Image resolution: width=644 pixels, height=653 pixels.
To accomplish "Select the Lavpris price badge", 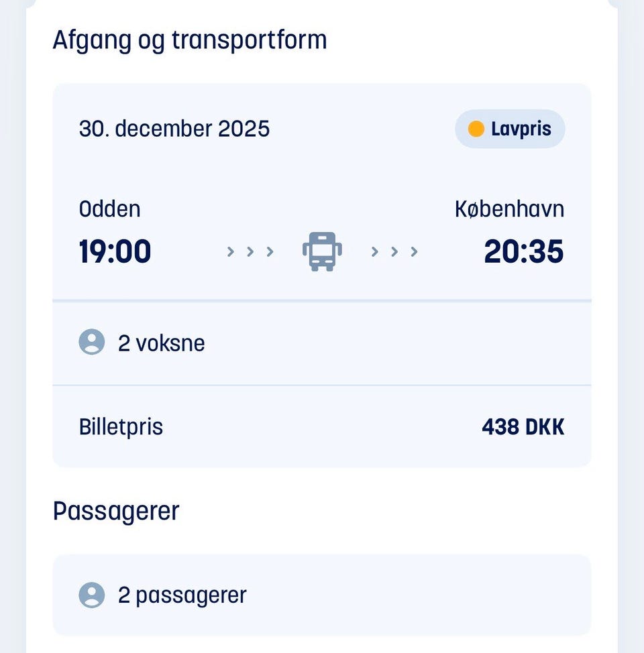I will pyautogui.click(x=510, y=129).
